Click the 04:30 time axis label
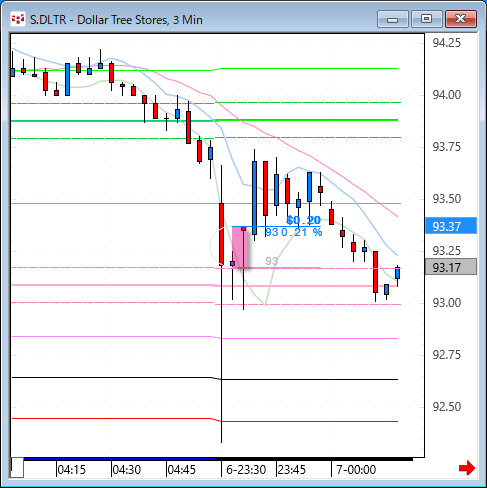This screenshot has width=487, height=488. pos(126,470)
